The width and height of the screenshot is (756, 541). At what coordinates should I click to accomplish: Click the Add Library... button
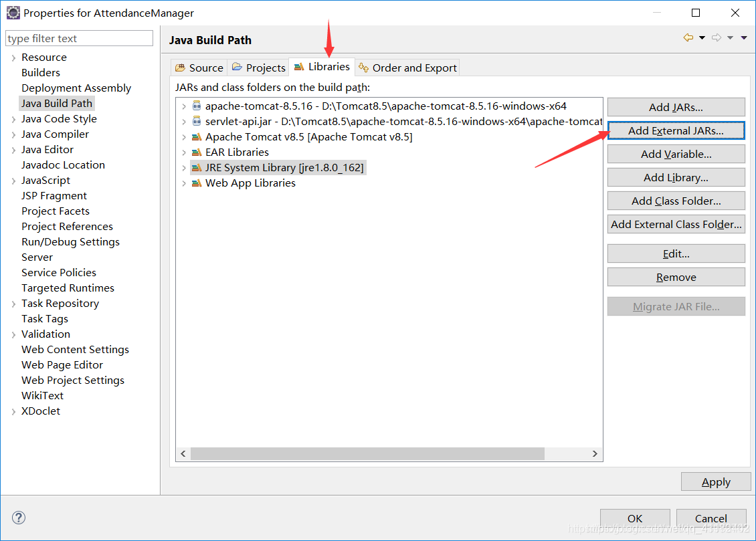tap(676, 178)
